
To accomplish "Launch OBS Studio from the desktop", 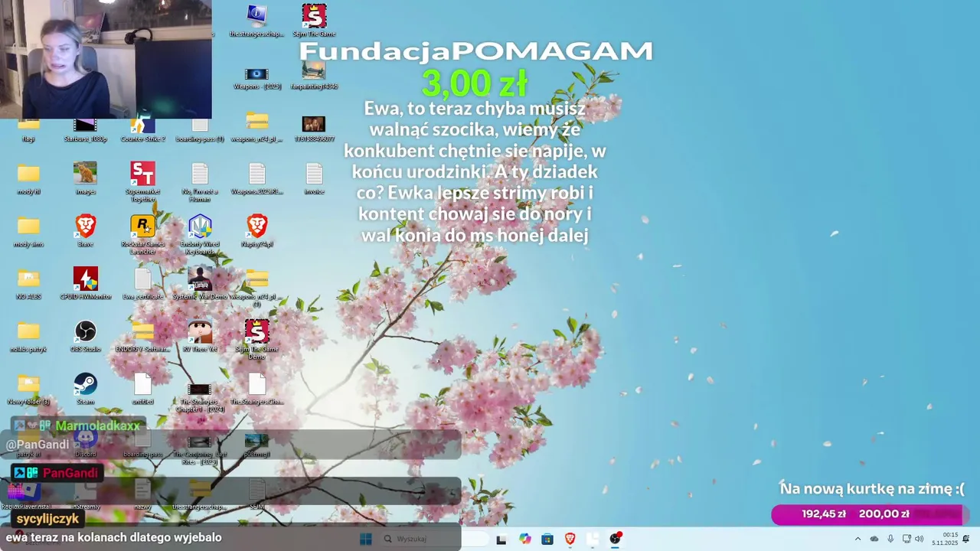I will (85, 335).
